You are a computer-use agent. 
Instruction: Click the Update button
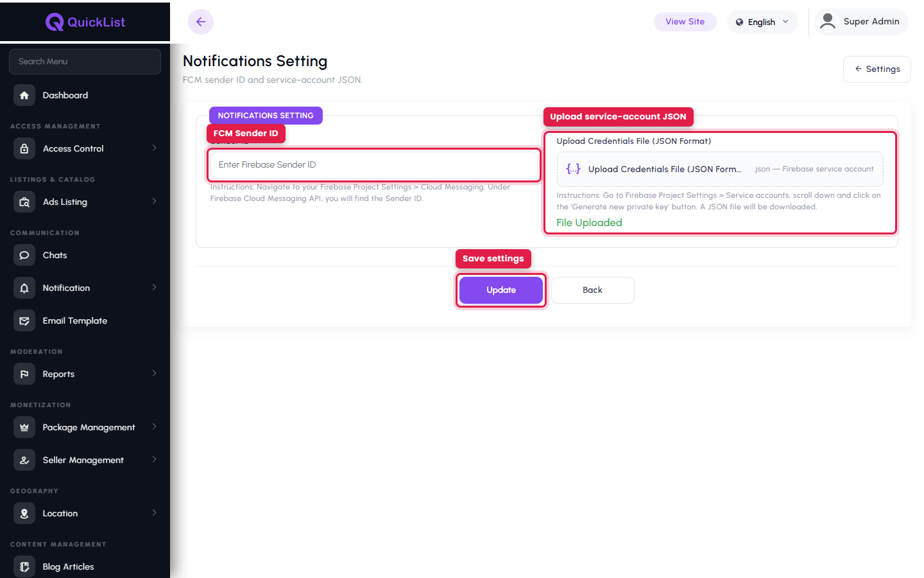[501, 290]
